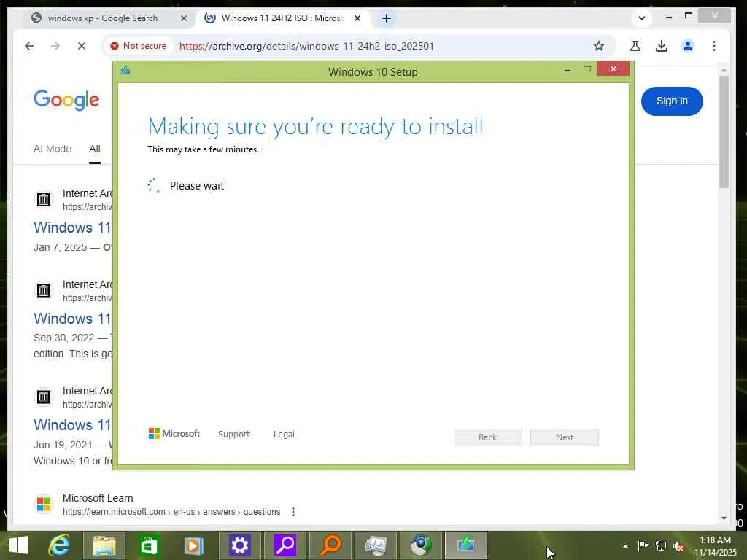Expand the tab search dropdown
Screen dimensions: 747x560
(x=642, y=18)
